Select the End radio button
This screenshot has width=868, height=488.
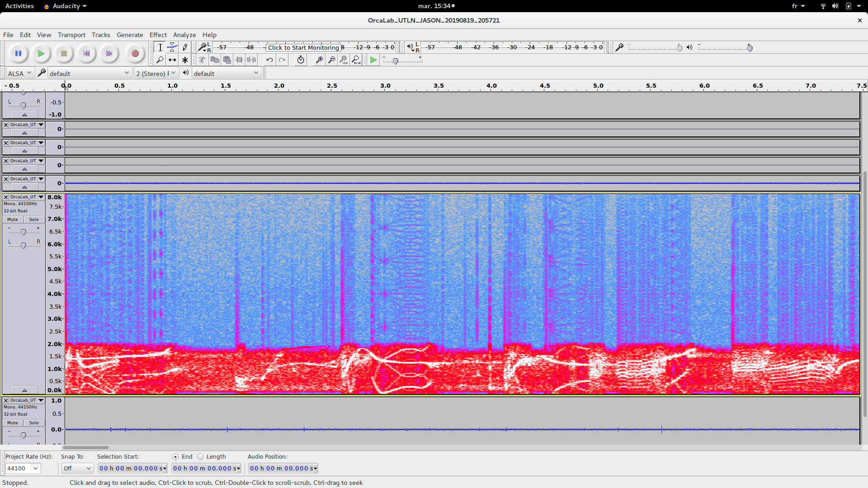(x=175, y=457)
